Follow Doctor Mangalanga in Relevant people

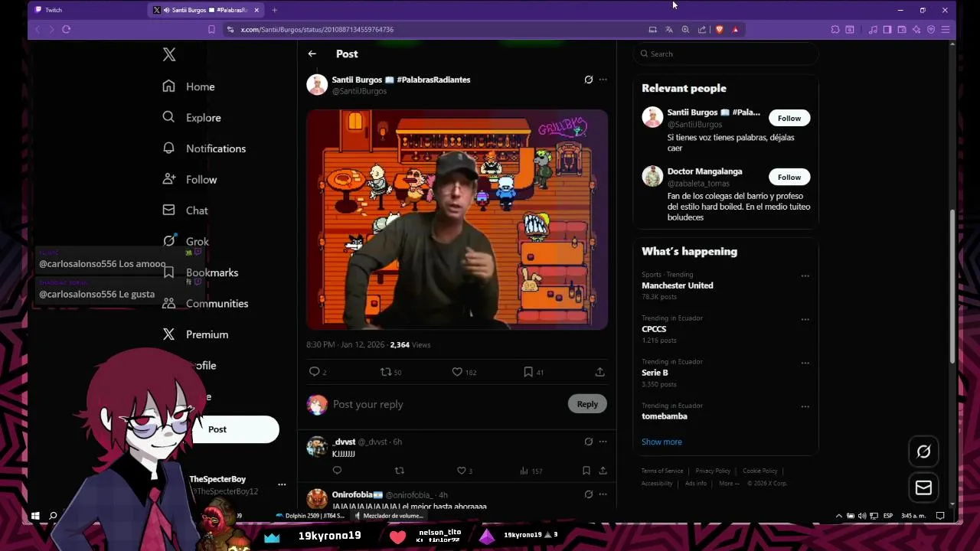[789, 177]
